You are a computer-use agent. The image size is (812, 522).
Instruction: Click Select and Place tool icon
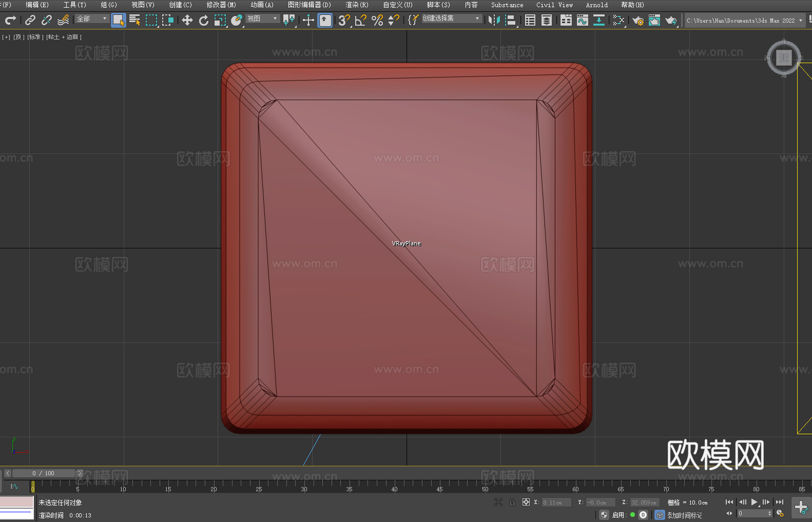point(237,20)
